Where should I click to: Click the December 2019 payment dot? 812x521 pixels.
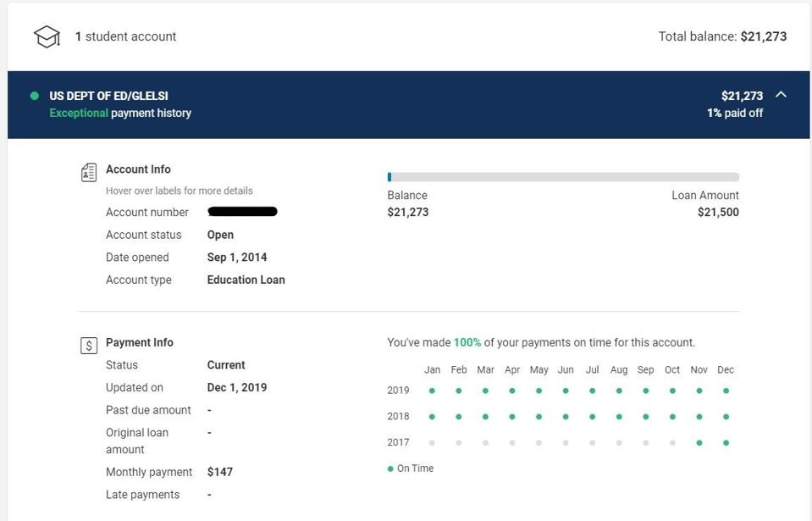(726, 391)
